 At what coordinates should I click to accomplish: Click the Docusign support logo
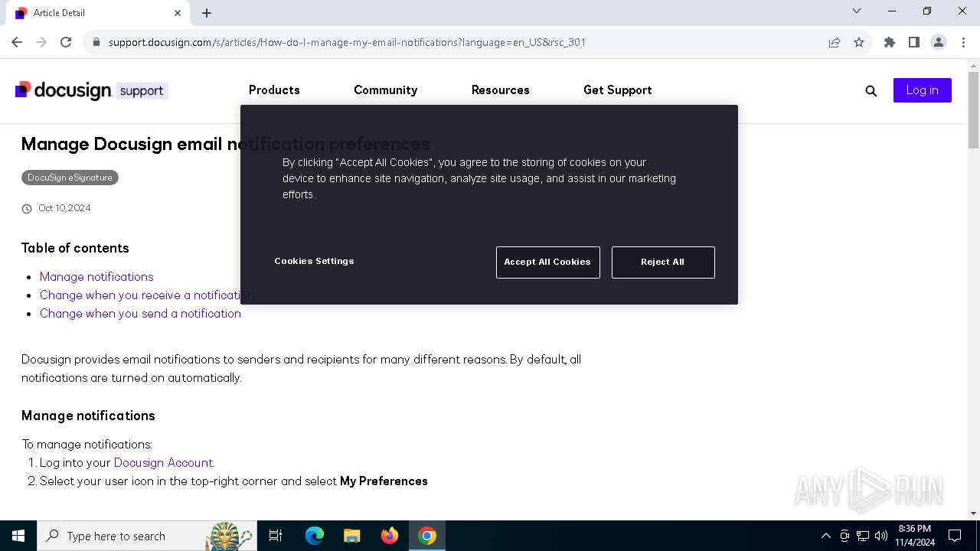click(91, 90)
